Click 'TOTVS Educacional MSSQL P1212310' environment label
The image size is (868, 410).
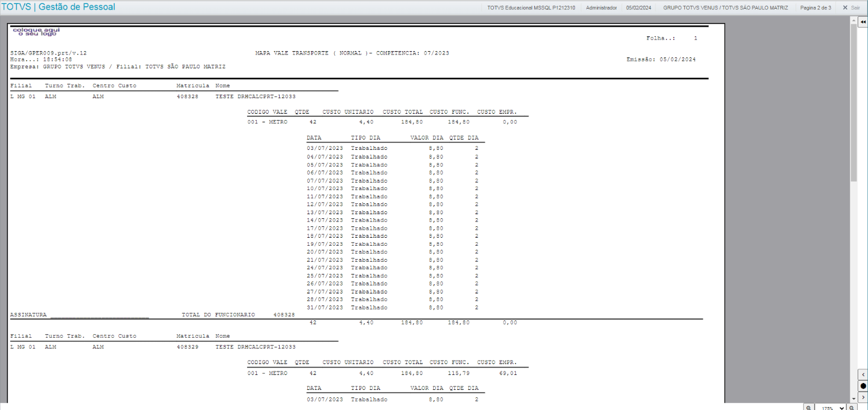coord(531,7)
